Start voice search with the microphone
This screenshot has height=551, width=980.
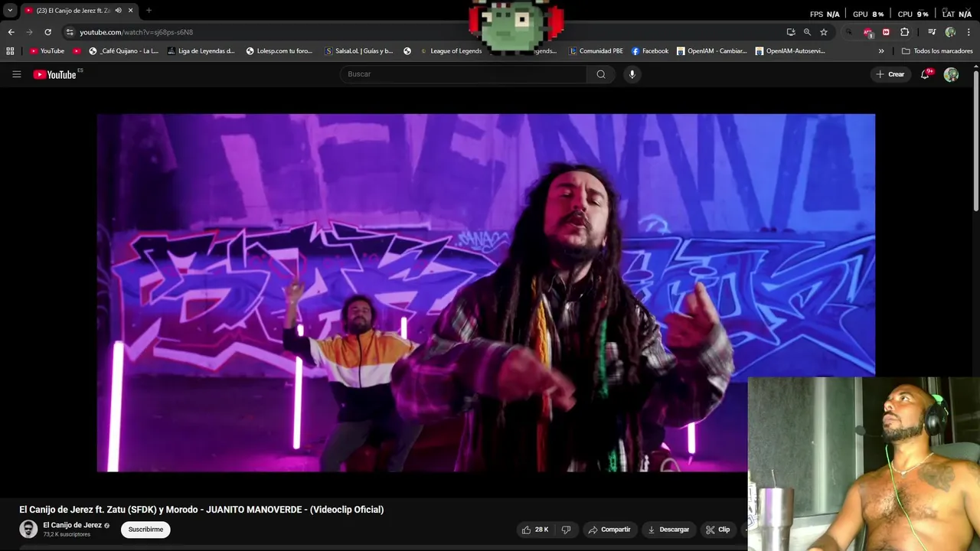[x=632, y=74]
